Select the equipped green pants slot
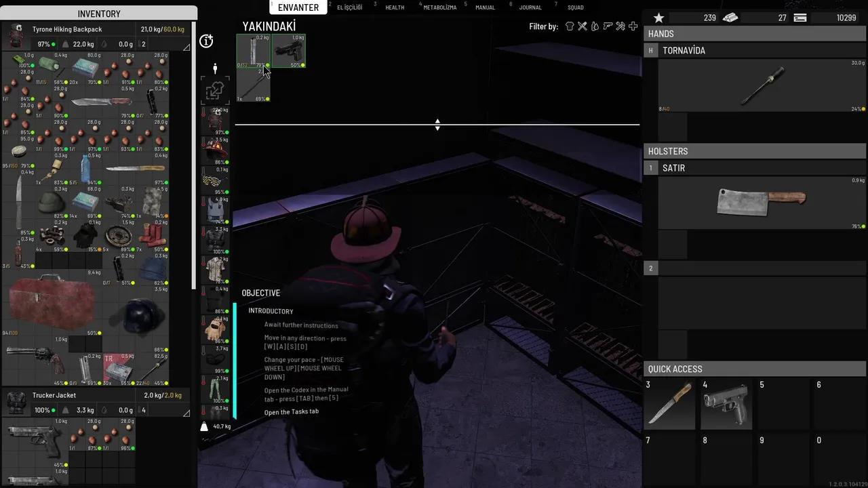Screen dimensions: 868x488 point(215,389)
